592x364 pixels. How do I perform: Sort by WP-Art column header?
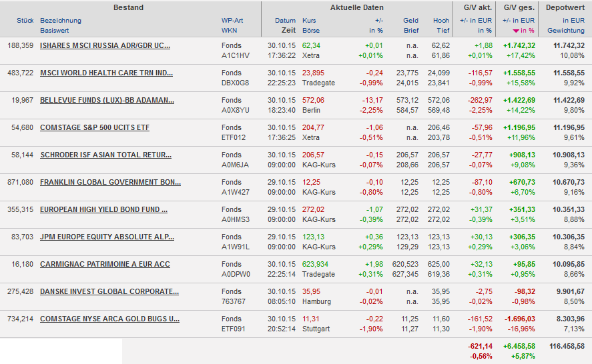point(232,21)
